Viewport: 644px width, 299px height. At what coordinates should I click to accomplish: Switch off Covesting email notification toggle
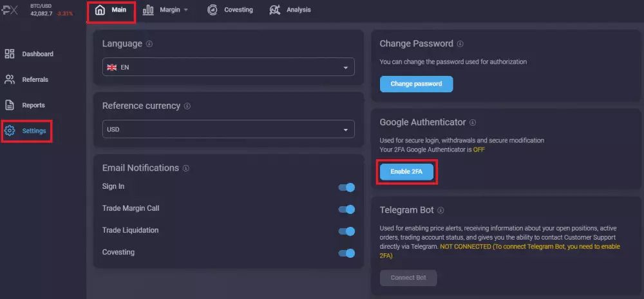[x=346, y=253]
